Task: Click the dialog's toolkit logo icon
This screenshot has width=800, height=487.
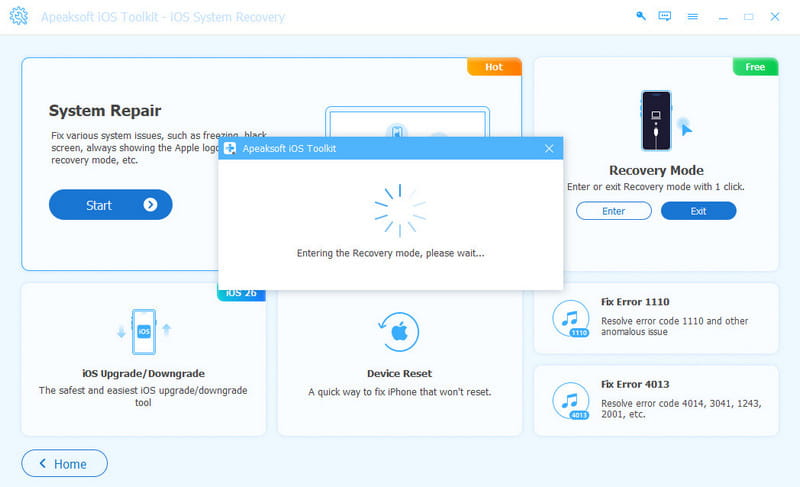Action: point(230,148)
